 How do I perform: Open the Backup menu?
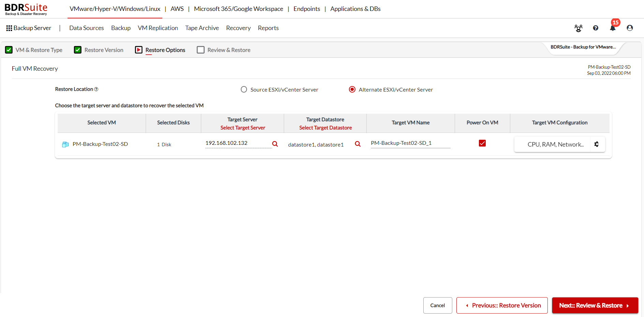121,28
